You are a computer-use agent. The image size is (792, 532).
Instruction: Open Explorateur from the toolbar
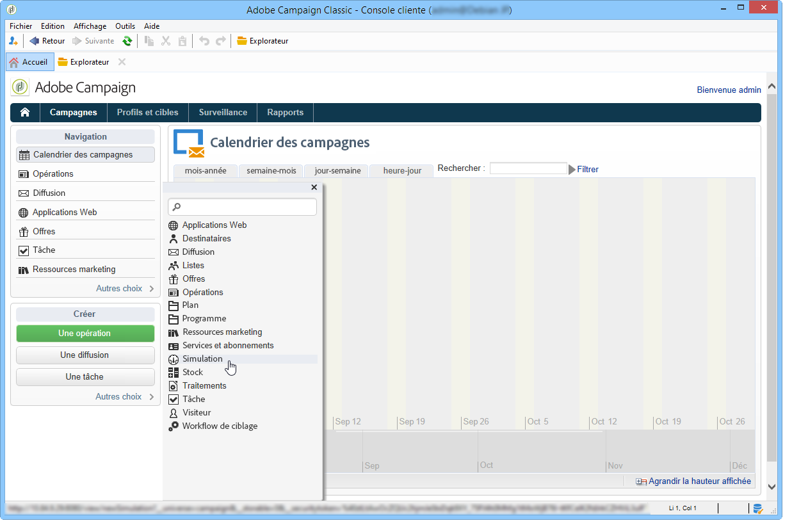263,41
